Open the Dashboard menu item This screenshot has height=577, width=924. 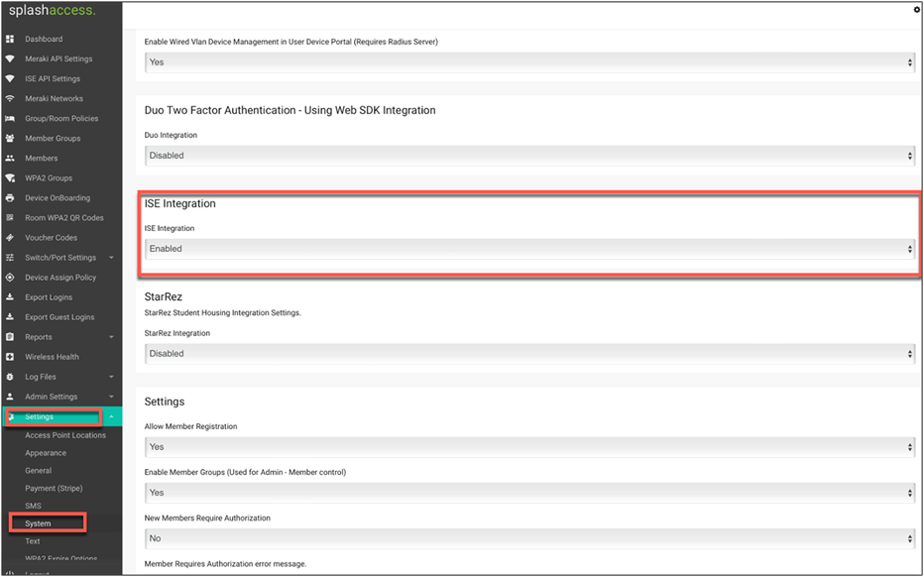44,39
